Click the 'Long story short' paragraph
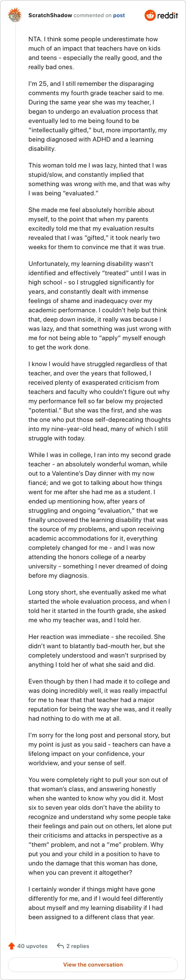The height and width of the screenshot is (980, 186). pyautogui.click(x=99, y=606)
